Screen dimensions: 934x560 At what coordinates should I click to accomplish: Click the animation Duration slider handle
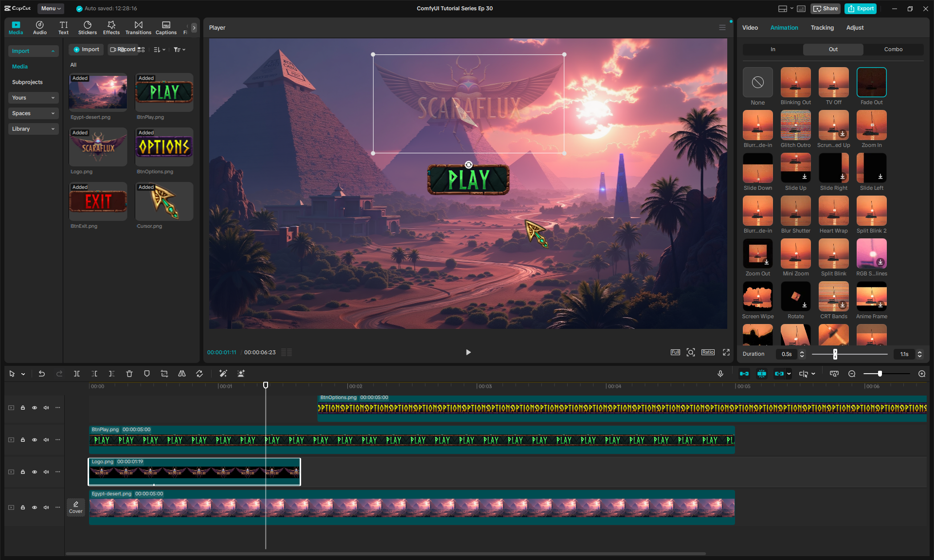click(835, 354)
